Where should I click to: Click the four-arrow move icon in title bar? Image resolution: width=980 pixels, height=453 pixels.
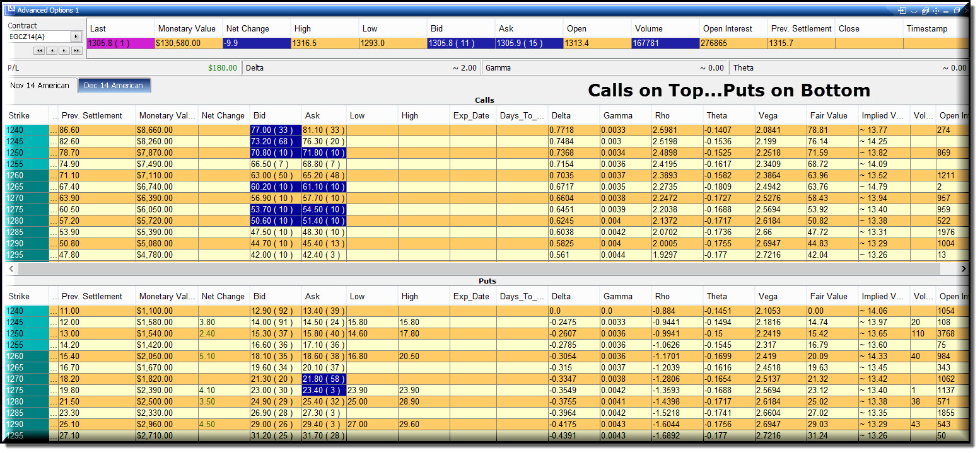click(x=936, y=11)
